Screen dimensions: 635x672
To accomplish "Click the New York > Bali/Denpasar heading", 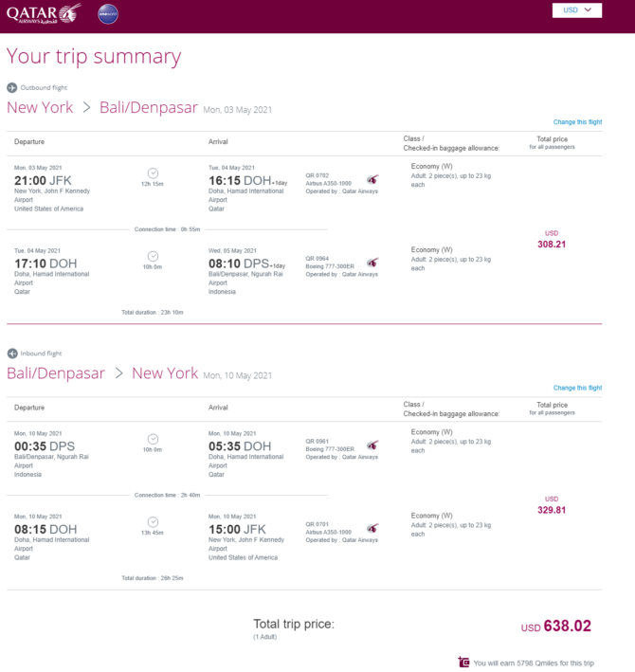I will (102, 107).
